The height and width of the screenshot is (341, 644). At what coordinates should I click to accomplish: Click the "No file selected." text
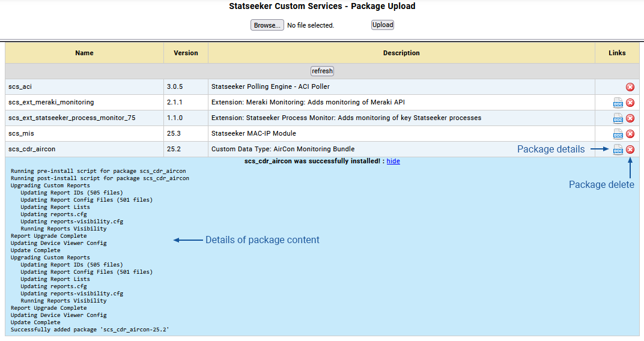[311, 25]
